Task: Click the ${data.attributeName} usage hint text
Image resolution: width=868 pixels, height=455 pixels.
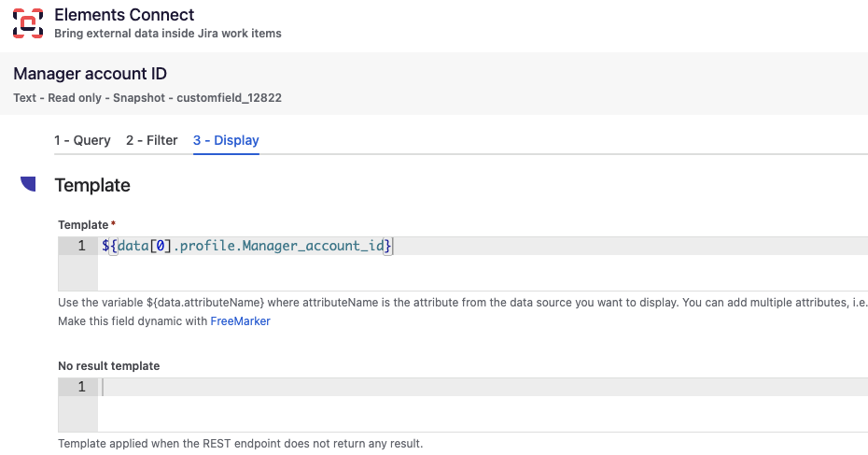Action: click(463, 303)
